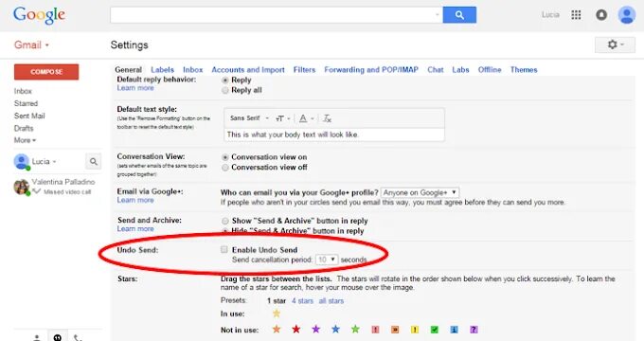Open the Sans Serif font dropdown
Screen dimensions: 644x341
249,118
